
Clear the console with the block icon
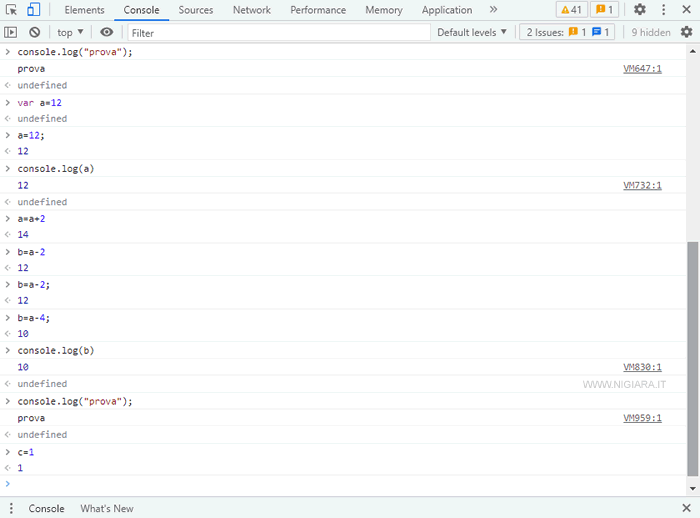[x=35, y=32]
